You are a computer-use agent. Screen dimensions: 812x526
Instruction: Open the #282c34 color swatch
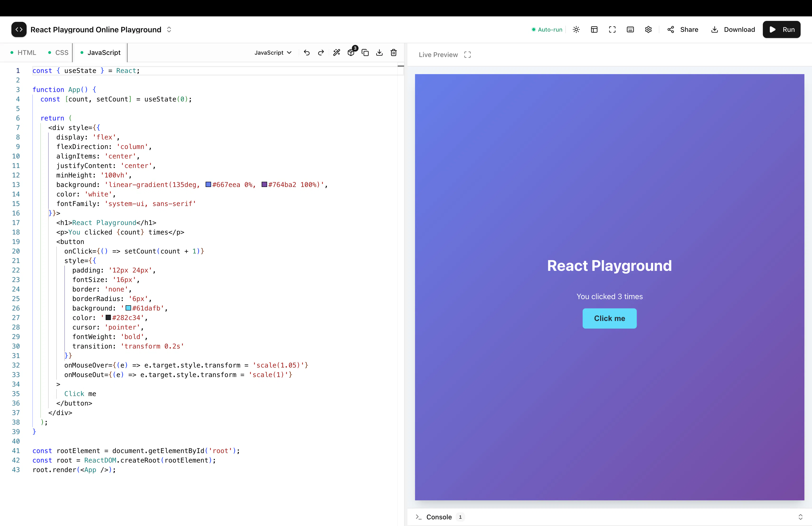tap(108, 318)
